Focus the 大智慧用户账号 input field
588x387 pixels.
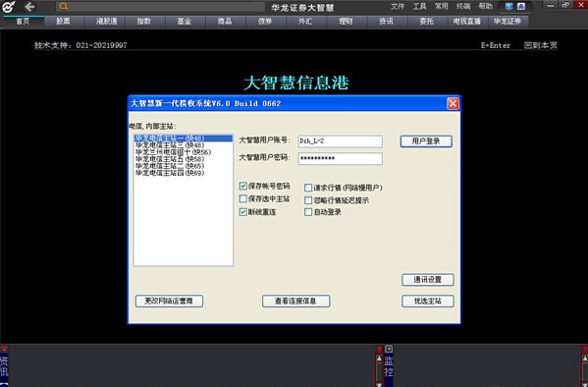(x=340, y=141)
